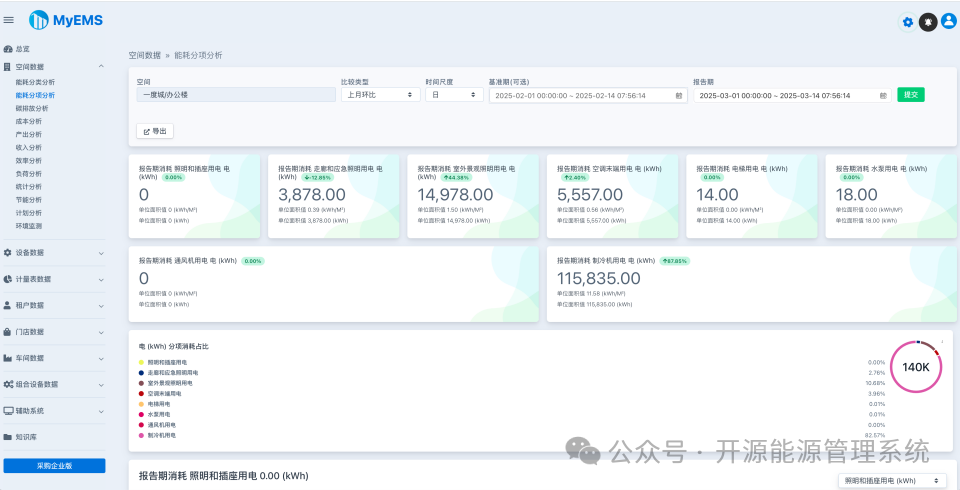Viewport: 960px width, 490px height.
Task: Click the green 提交 submit button
Action: click(911, 95)
